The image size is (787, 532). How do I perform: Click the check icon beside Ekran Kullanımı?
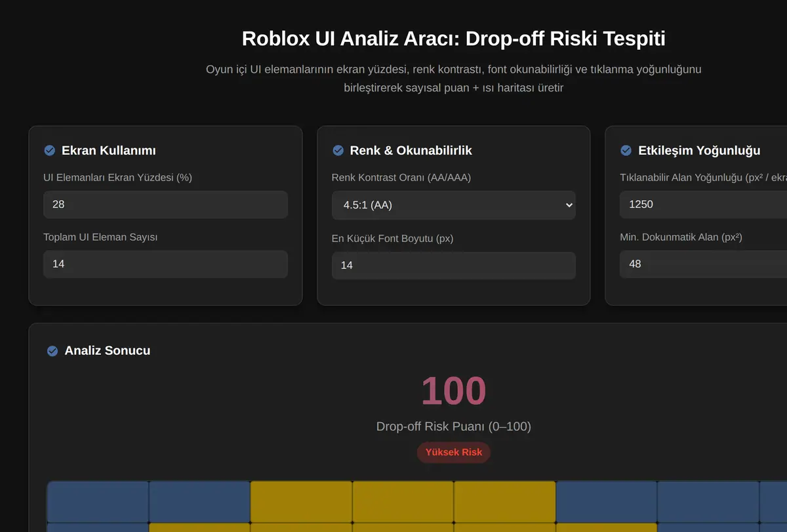coord(49,151)
